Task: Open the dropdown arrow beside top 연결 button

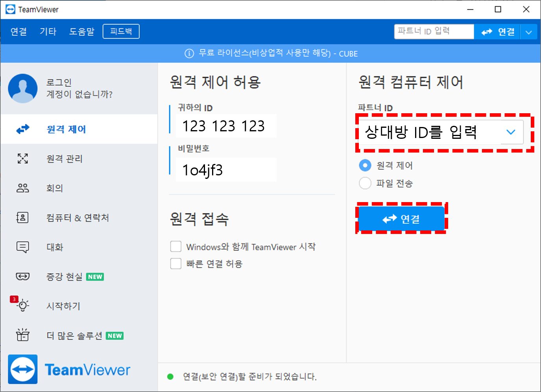Action: [529, 32]
